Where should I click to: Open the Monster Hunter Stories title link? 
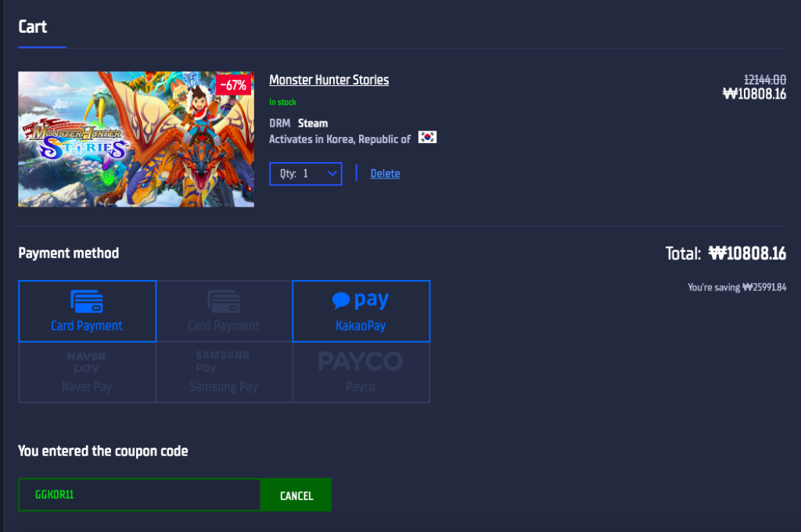(329, 80)
